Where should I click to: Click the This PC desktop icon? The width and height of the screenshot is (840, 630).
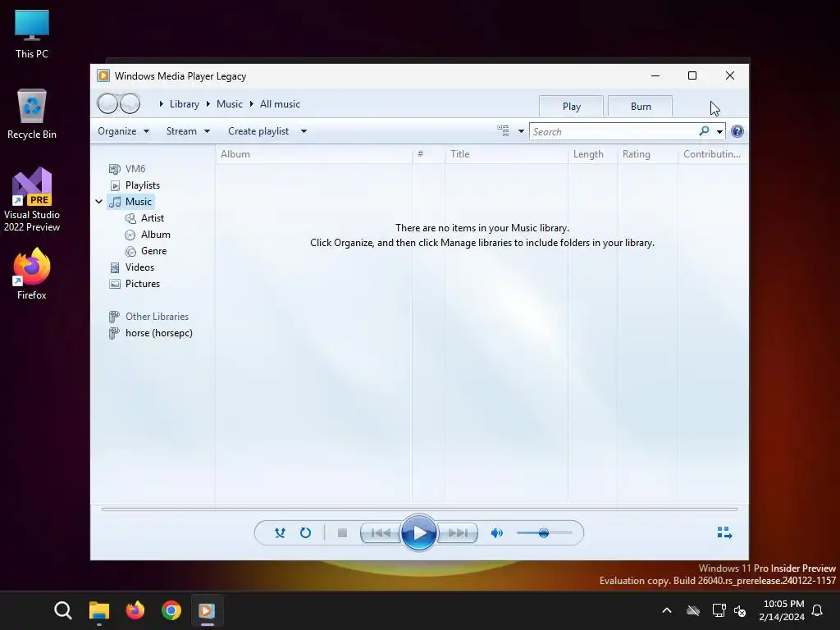coord(32,34)
